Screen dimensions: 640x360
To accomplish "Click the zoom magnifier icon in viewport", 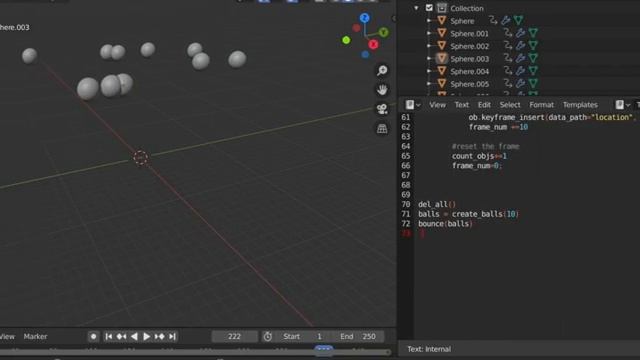I will point(382,71).
